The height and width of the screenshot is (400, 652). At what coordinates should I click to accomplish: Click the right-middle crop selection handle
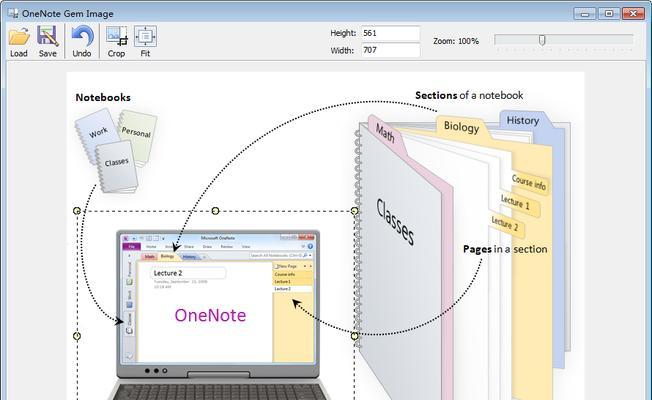(354, 336)
